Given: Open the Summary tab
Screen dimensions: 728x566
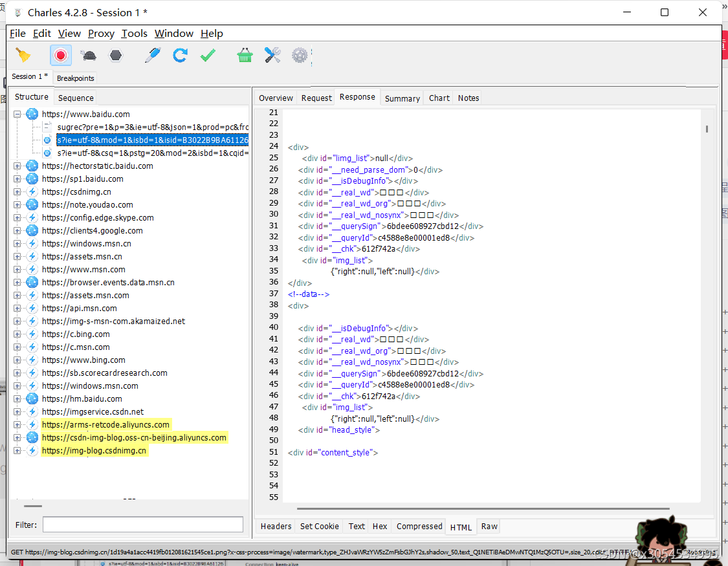Looking at the screenshot, I should 402,98.
